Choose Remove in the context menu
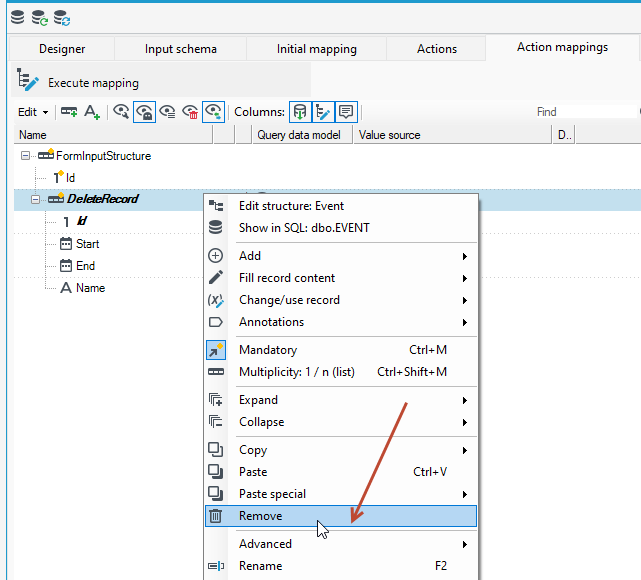Viewport: 641px width, 580px height. point(341,516)
